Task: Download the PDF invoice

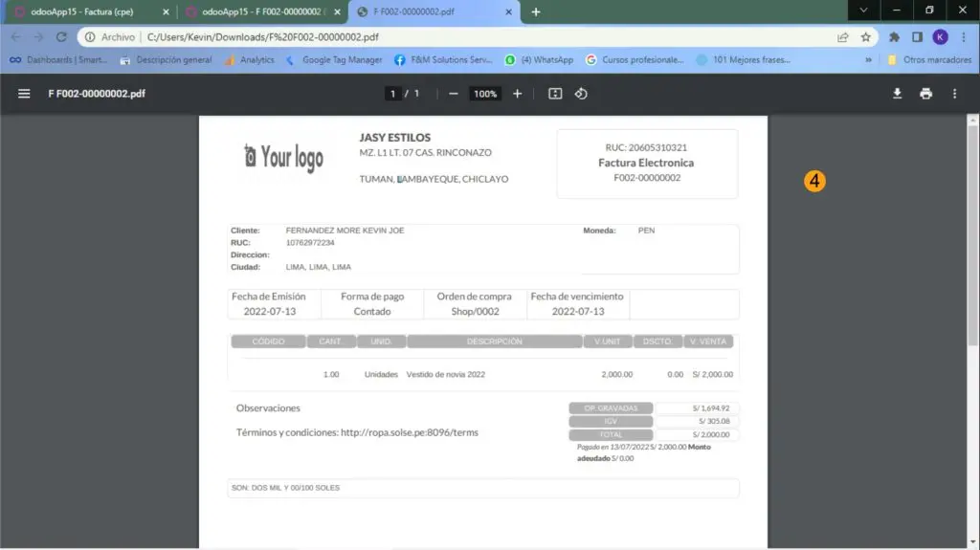Action: point(898,94)
